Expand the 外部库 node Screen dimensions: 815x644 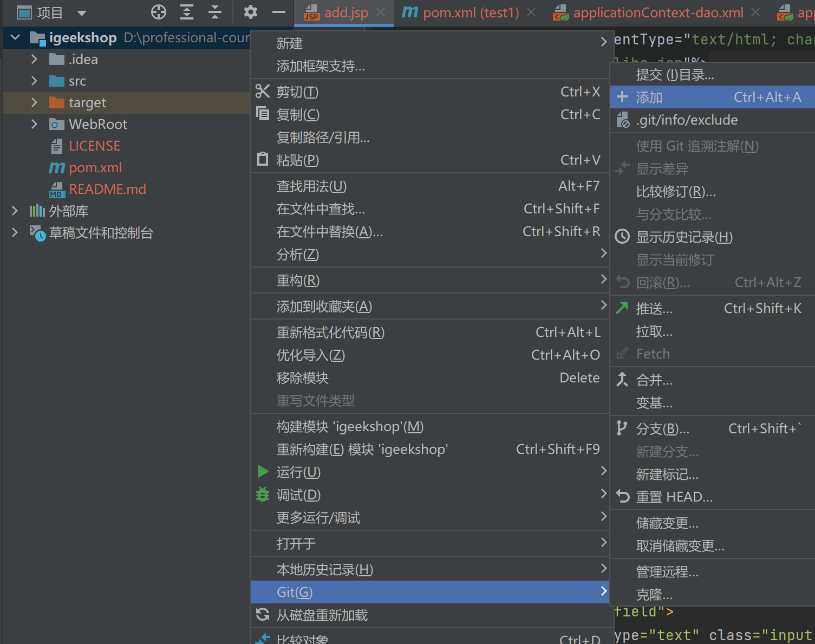14,211
